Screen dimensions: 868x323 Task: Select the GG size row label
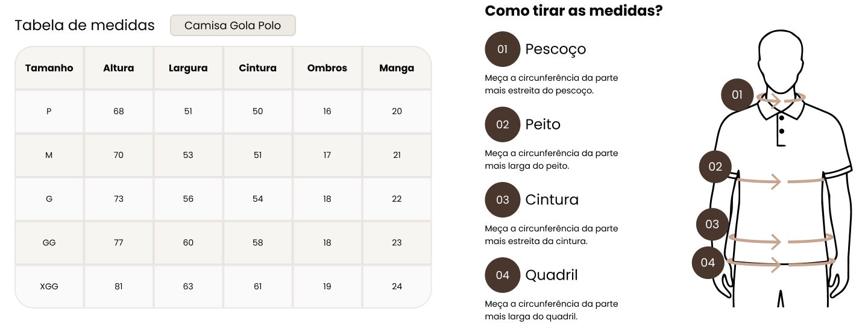point(49,243)
